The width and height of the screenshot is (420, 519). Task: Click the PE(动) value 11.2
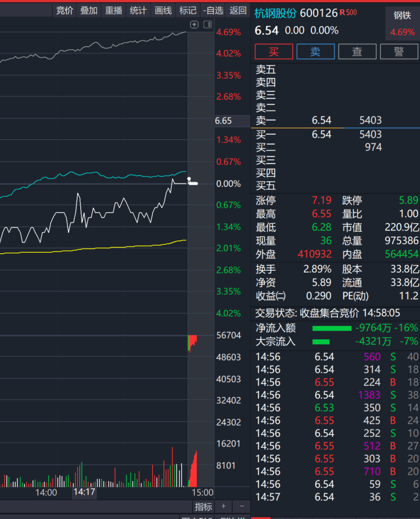tap(409, 296)
